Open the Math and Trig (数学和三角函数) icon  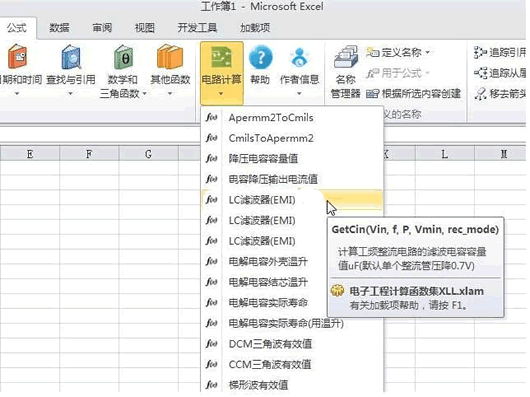[123, 57]
